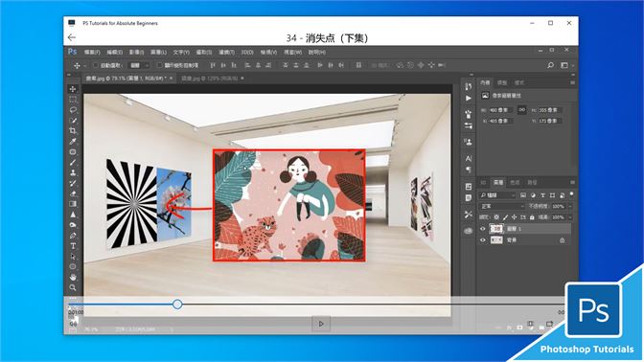
Task: Select the Path Selection arrow tool
Action: pos(73,257)
